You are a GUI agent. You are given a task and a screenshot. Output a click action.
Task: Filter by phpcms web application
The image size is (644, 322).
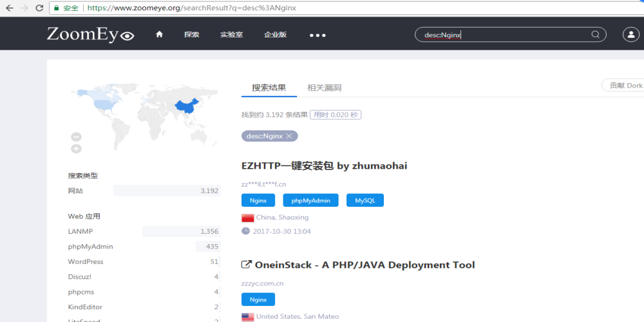[144, 292]
